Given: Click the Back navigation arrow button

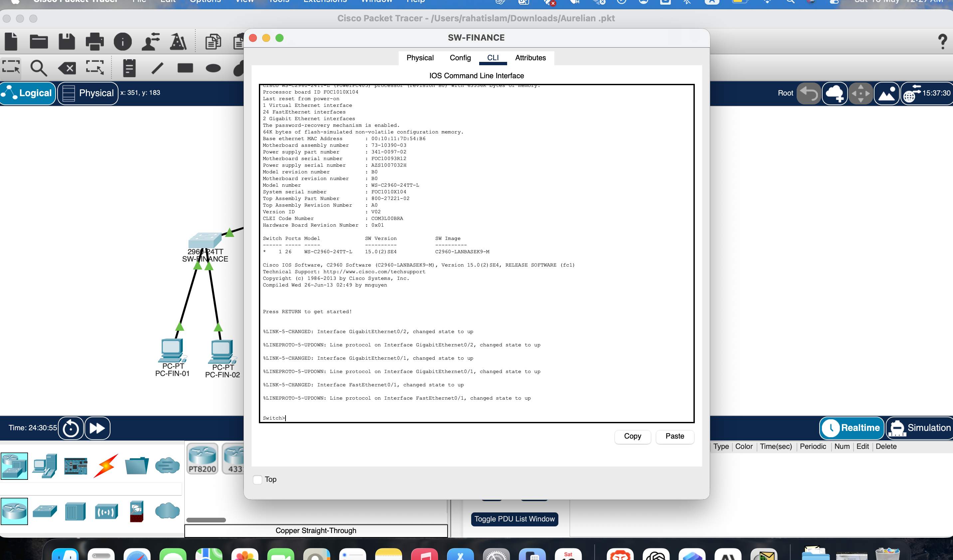Looking at the screenshot, I should (x=809, y=93).
